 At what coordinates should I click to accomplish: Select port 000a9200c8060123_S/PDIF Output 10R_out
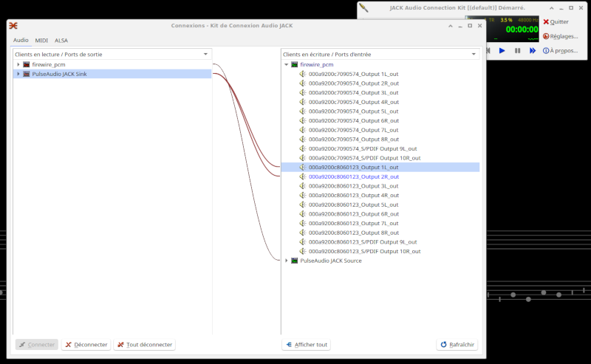pyautogui.click(x=364, y=251)
